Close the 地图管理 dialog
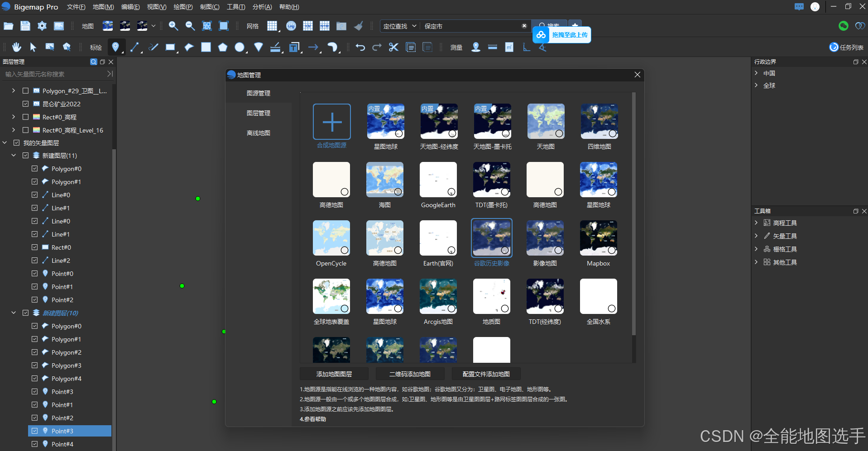868x451 pixels. (637, 75)
